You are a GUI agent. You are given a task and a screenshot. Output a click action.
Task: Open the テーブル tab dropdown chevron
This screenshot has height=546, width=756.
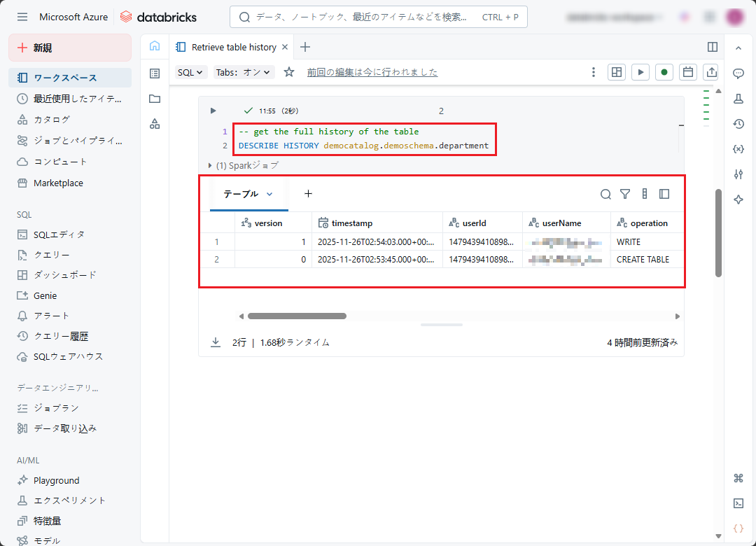click(269, 194)
